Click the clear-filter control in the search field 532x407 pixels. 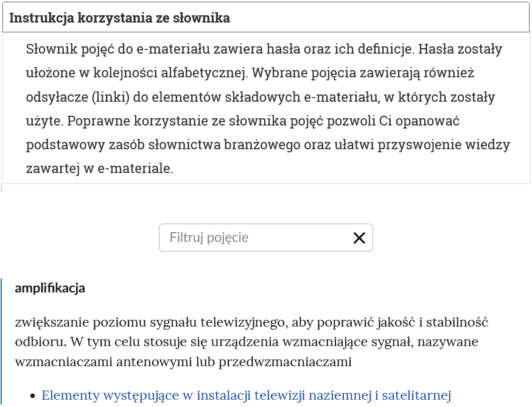coord(359,238)
